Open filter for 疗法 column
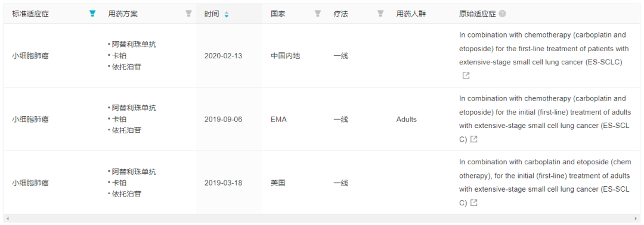The width and height of the screenshot is (644, 225). tap(380, 14)
